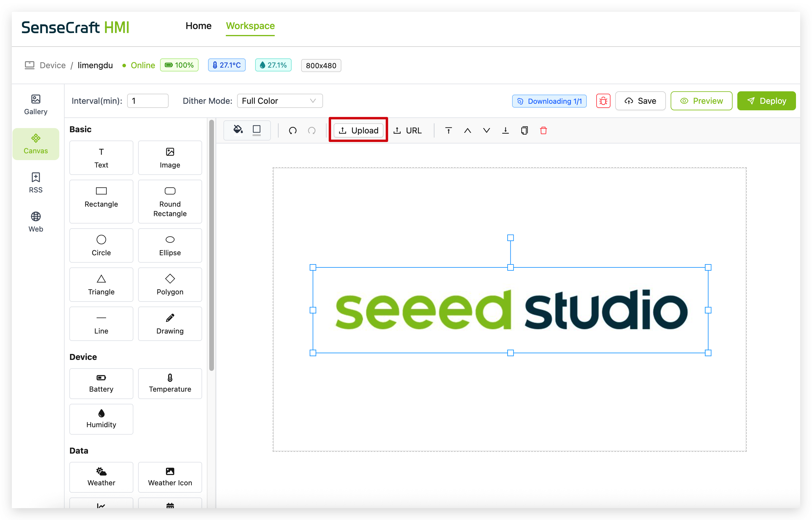The image size is (812, 520).
Task: Add an Ellipse shape
Action: tap(170, 245)
